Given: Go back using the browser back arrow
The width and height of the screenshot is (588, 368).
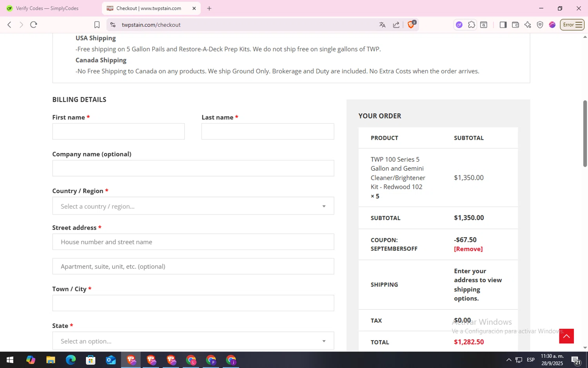Looking at the screenshot, I should [9, 25].
